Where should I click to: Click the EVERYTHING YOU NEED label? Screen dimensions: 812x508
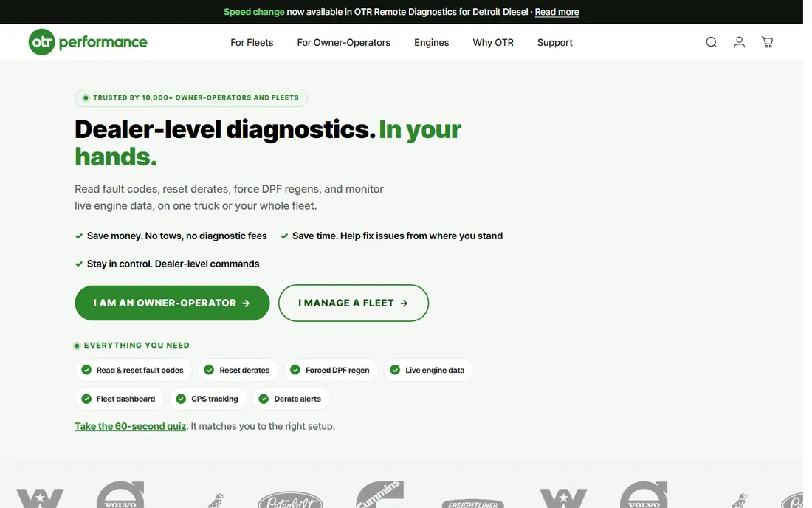(x=137, y=346)
